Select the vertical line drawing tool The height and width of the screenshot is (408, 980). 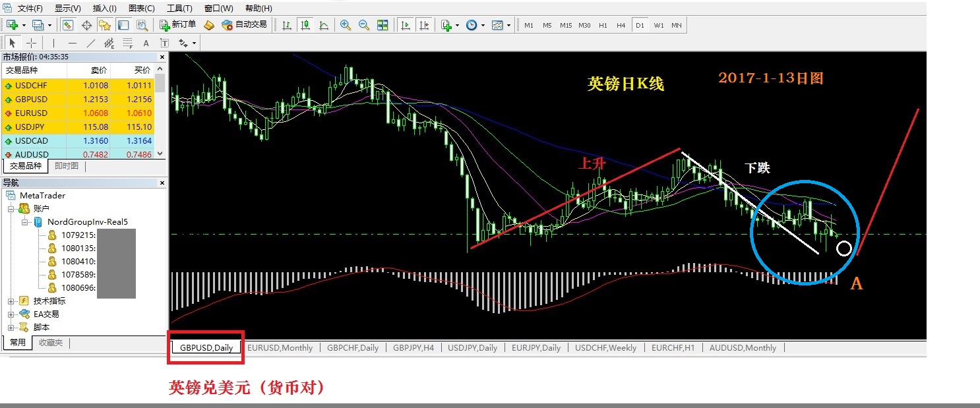coord(54,43)
